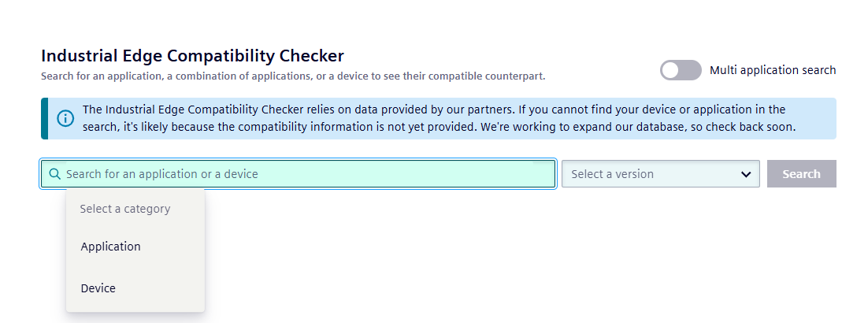
Task: Click the Industrial Edge Compatibility Checker heading
Action: [193, 56]
